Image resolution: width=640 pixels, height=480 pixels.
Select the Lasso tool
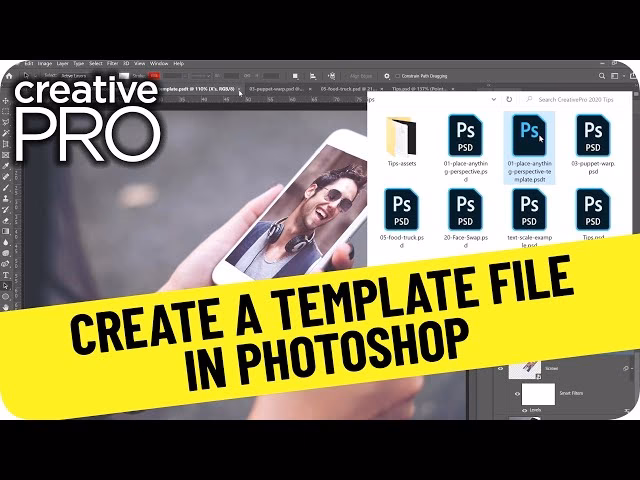[x=6, y=122]
